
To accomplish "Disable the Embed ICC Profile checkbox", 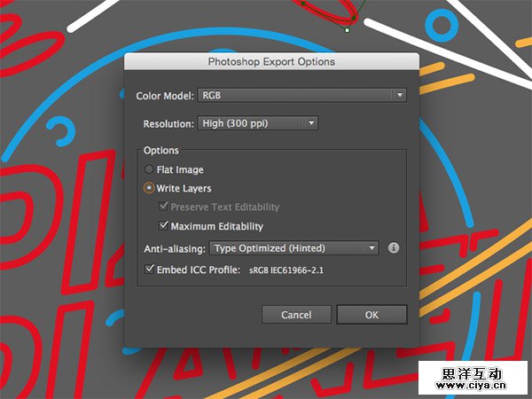I will tap(149, 269).
